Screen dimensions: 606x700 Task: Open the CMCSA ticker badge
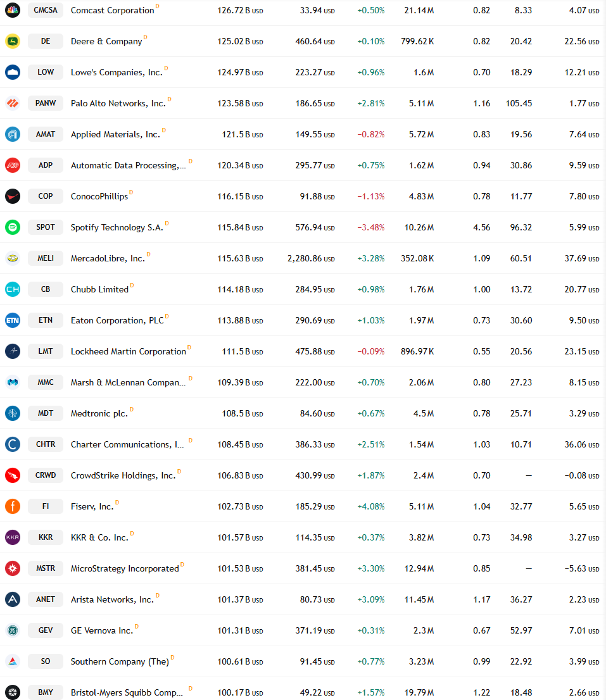coord(46,10)
